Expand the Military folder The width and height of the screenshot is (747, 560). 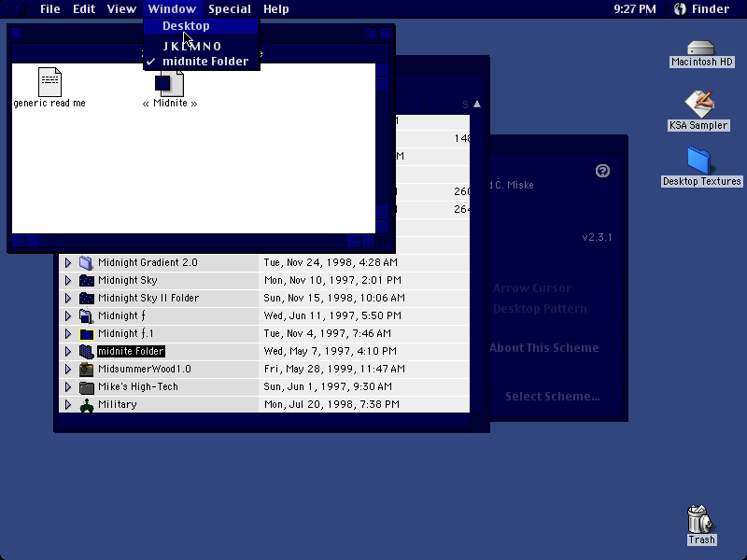(68, 404)
